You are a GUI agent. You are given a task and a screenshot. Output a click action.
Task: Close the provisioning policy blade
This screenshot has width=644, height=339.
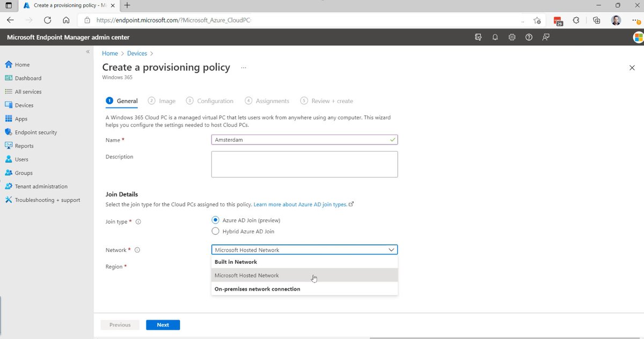[x=632, y=68]
